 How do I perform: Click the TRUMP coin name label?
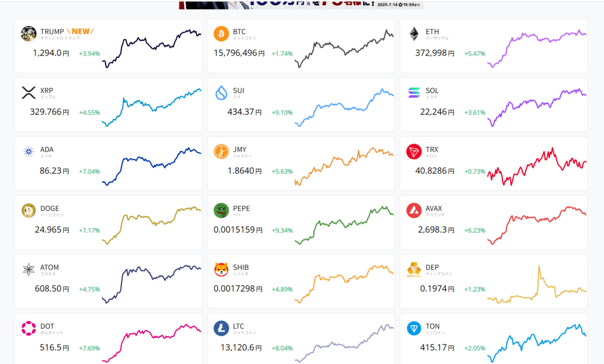[52, 31]
